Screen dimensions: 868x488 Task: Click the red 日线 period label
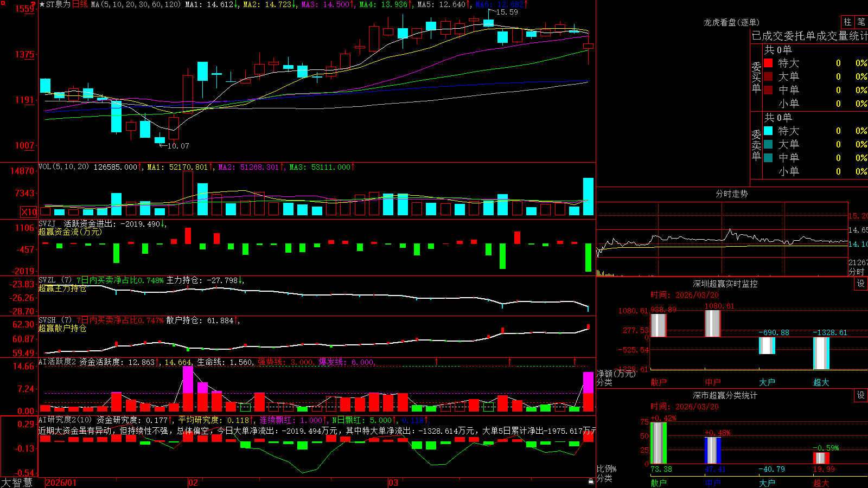[80, 4]
